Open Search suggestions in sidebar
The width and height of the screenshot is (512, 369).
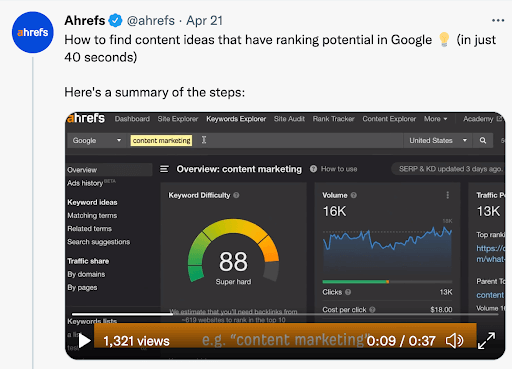98,242
